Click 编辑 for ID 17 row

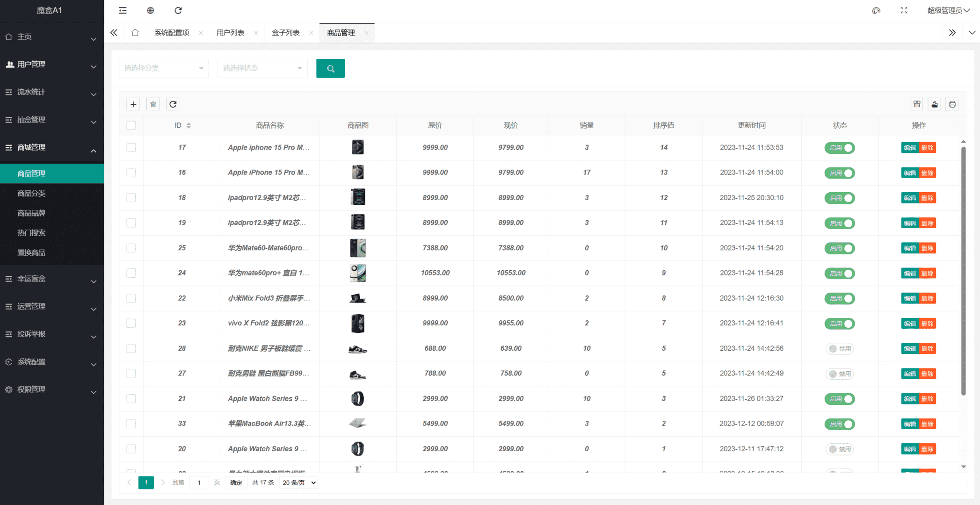(x=910, y=148)
